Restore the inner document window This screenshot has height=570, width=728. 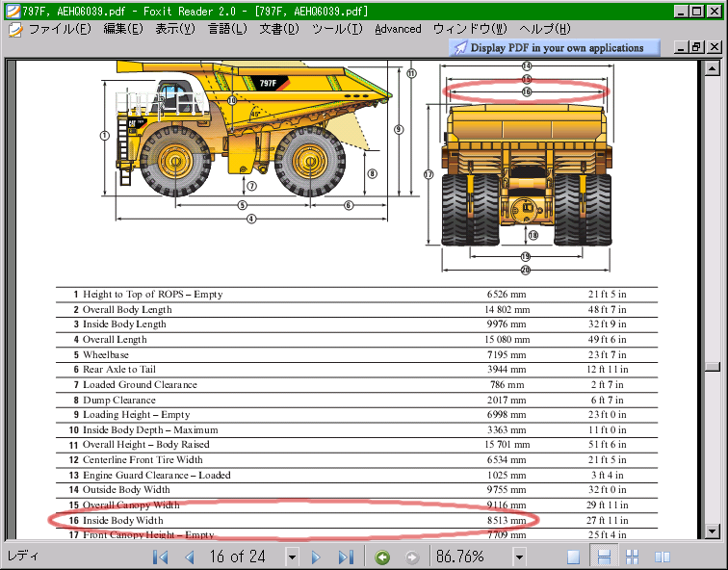tap(697, 47)
